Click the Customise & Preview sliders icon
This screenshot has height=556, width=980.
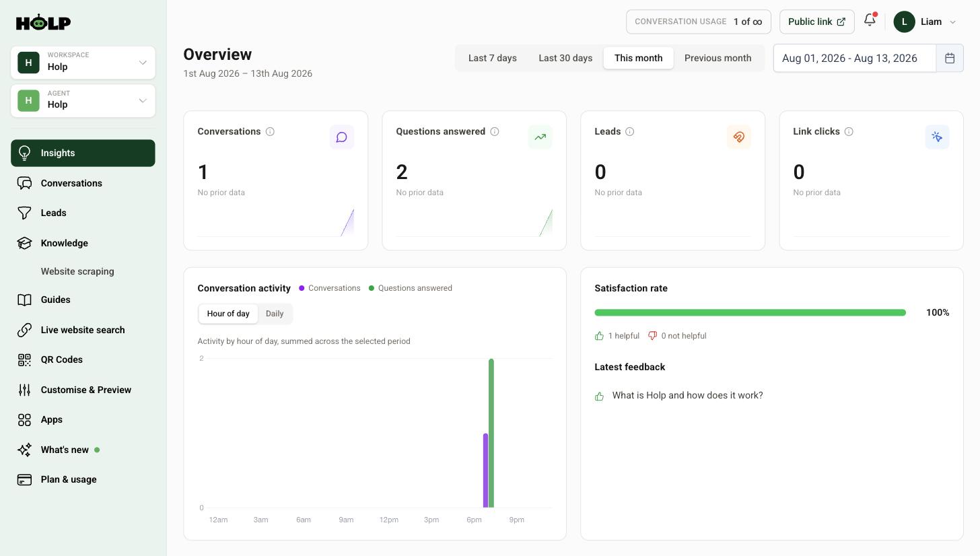(x=25, y=390)
